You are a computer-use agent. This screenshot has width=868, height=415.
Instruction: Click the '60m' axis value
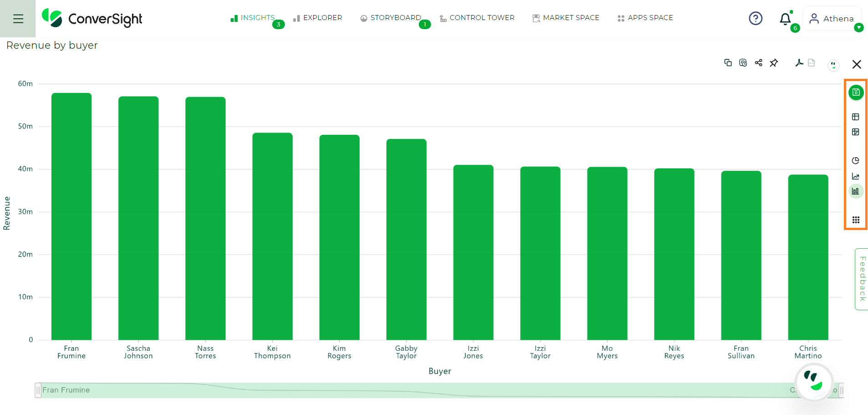point(25,84)
